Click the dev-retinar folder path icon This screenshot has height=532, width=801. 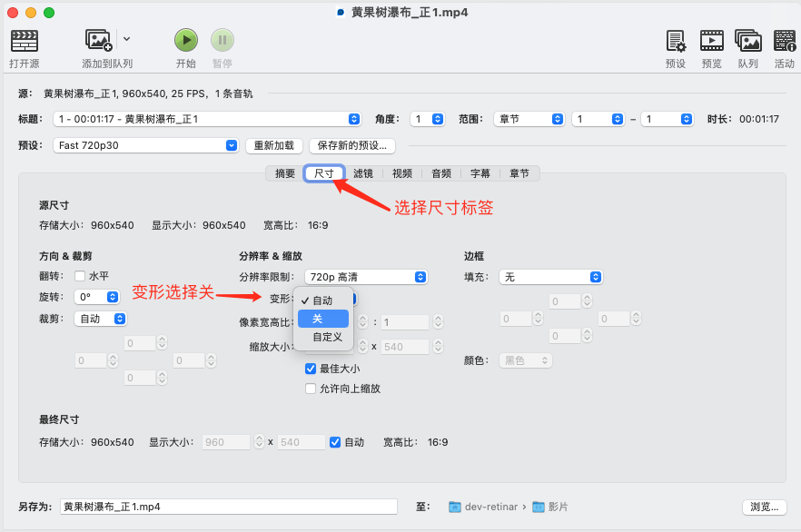(x=455, y=507)
